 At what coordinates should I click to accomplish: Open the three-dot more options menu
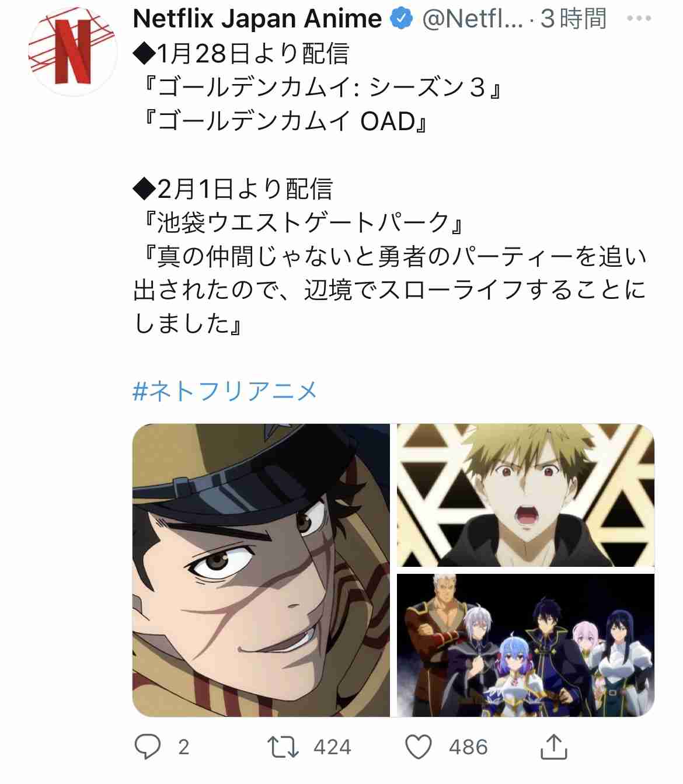click(x=639, y=19)
